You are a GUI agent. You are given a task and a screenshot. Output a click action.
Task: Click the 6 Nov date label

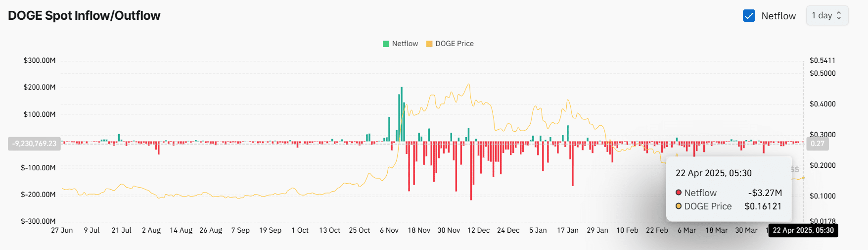389,230
